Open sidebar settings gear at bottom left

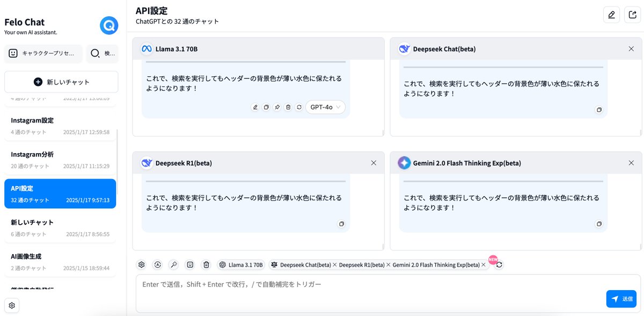pos(12,305)
